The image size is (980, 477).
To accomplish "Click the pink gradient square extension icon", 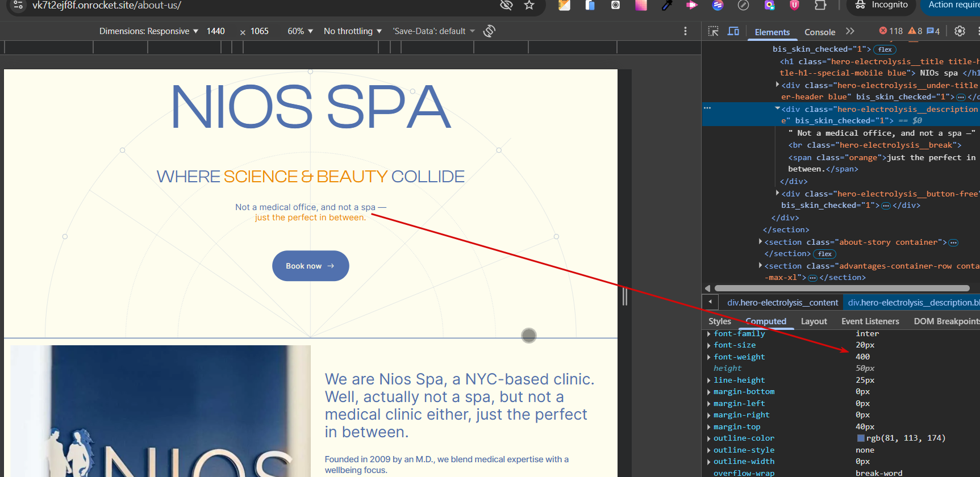I will coord(641,5).
